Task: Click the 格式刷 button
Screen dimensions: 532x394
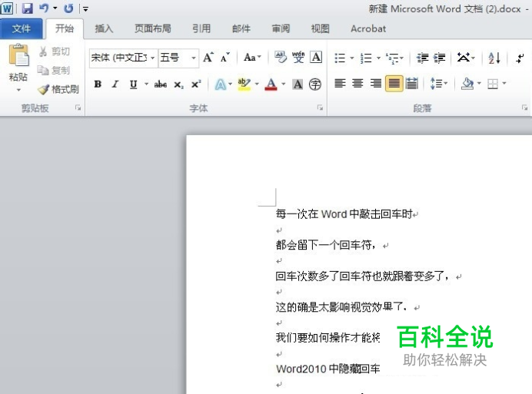Action: tap(58, 90)
